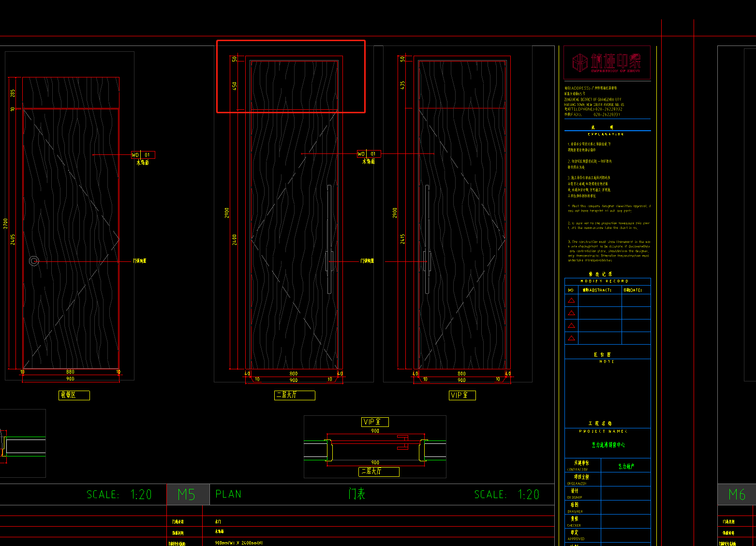Select the M5 drawing number block
This screenshot has height=546, width=756.
point(188,494)
